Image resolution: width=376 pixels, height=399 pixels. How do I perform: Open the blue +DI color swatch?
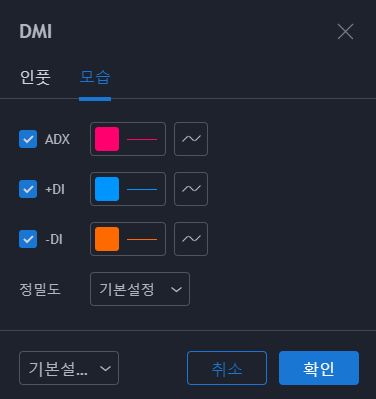coord(107,189)
